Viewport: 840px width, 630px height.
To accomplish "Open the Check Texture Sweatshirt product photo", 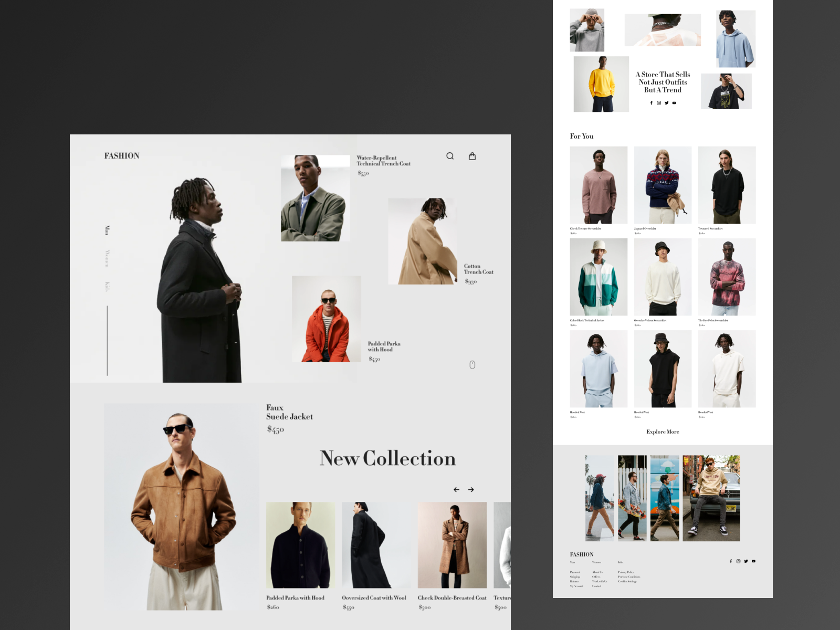I will 598,185.
